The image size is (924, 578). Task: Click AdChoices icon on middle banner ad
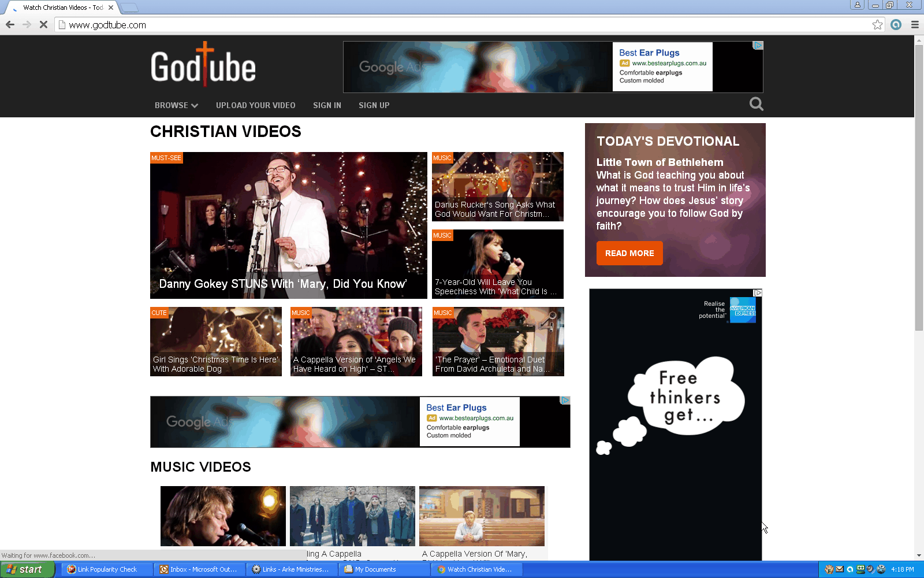click(565, 400)
